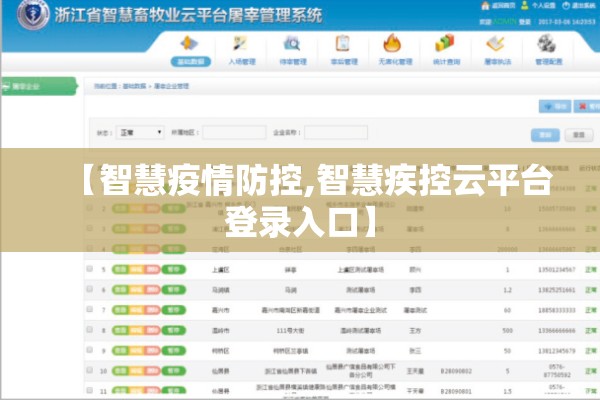Click the yellow edit button in row 10
This screenshot has height=400, width=600.
(136, 371)
